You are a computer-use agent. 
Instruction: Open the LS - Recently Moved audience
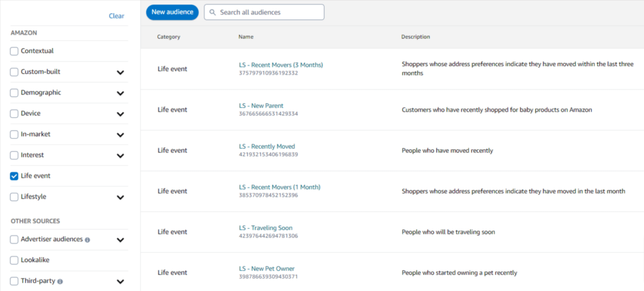[267, 147]
